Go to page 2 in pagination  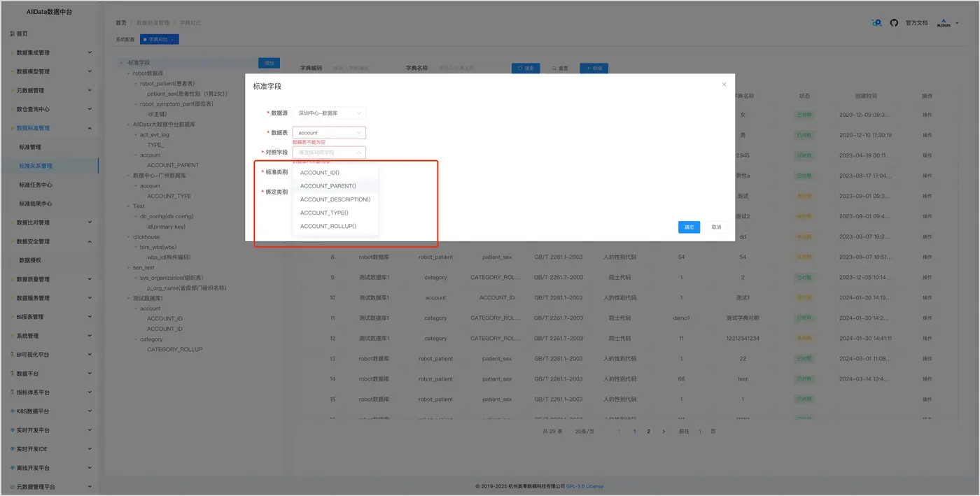[x=648, y=432]
